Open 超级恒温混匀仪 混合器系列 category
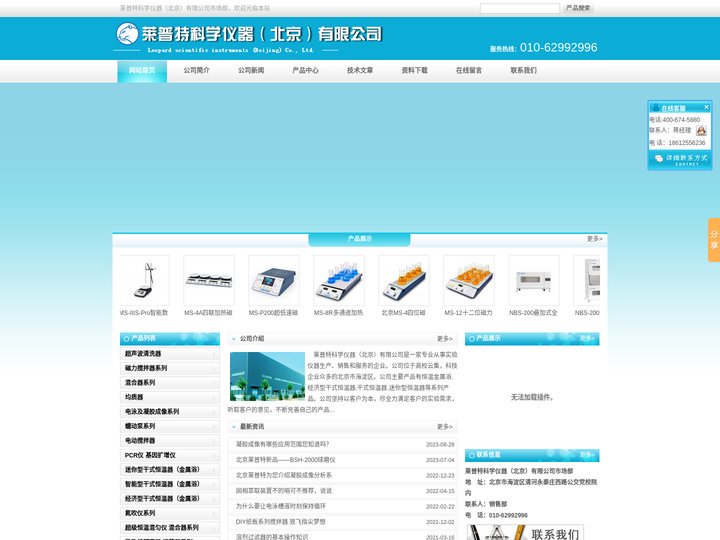The image size is (720, 540). 169,528
